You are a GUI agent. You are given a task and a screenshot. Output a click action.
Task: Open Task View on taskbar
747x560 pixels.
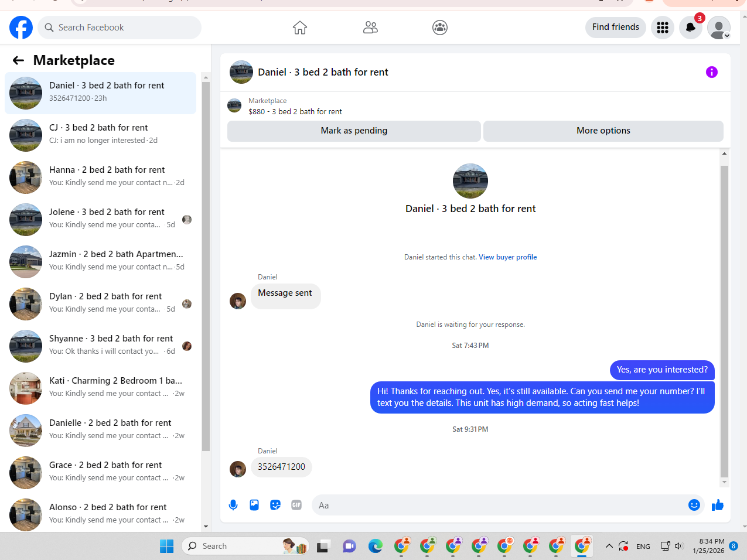[x=323, y=547]
